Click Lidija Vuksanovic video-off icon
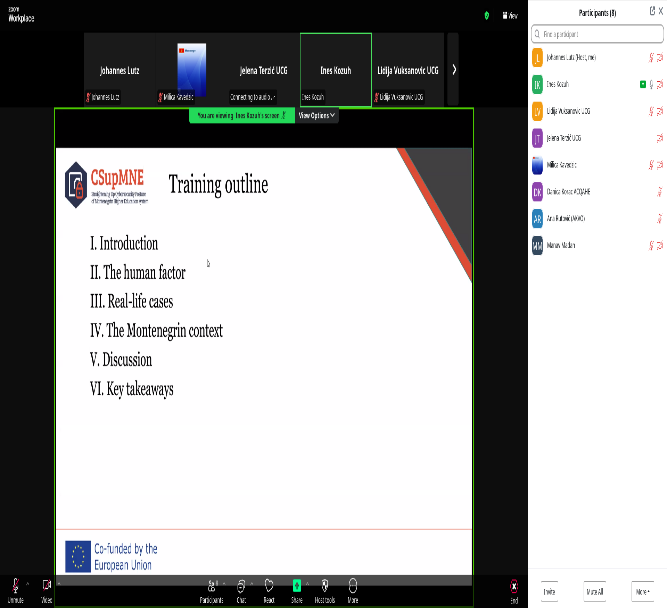The height and width of the screenshot is (608, 667). 660,111
